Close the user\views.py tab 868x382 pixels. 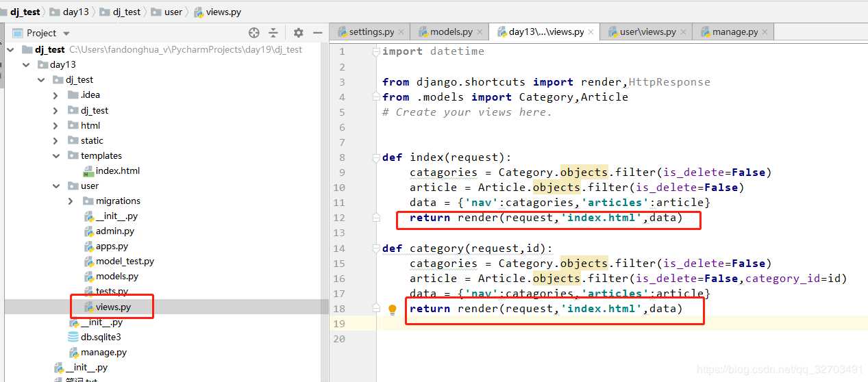click(684, 31)
